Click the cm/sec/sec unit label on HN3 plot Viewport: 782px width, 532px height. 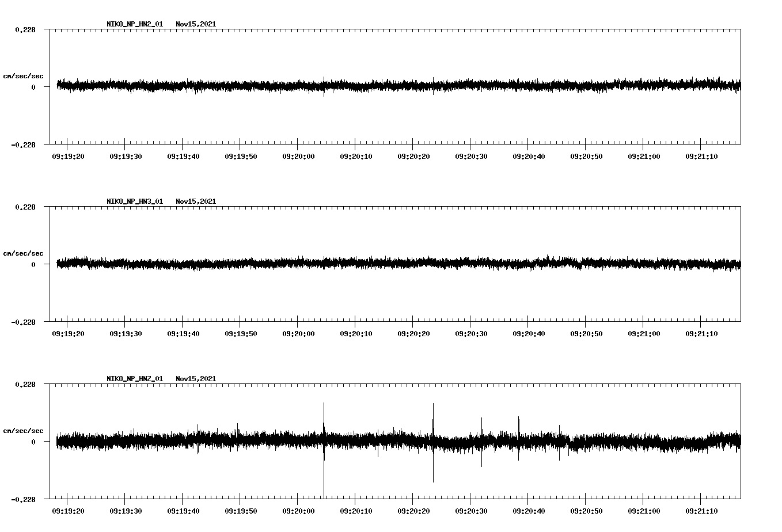pos(23,253)
